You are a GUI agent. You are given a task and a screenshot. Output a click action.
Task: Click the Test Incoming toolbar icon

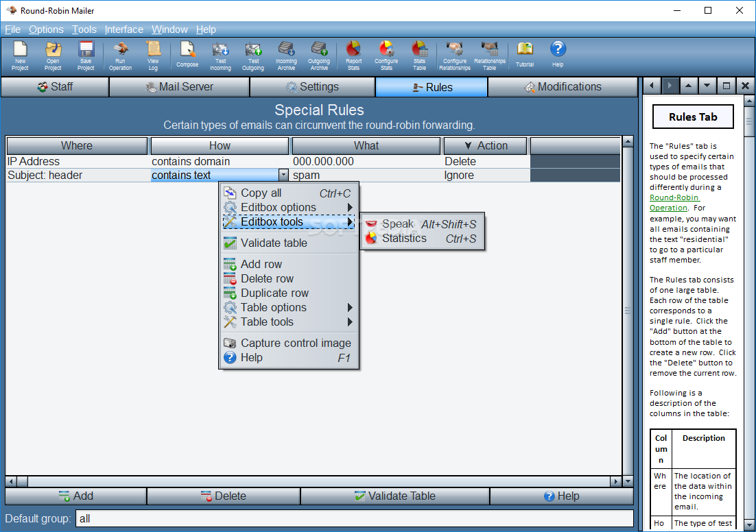(x=220, y=56)
